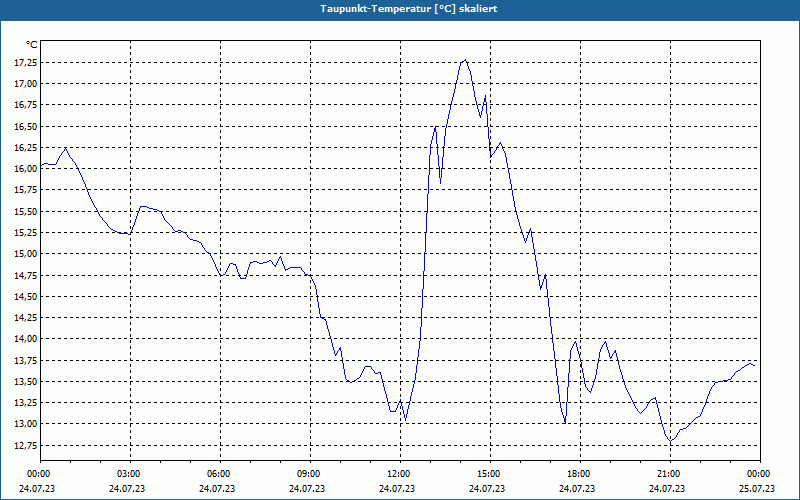Click the '21:00' time label
The height and width of the screenshot is (500, 800).
click(670, 474)
